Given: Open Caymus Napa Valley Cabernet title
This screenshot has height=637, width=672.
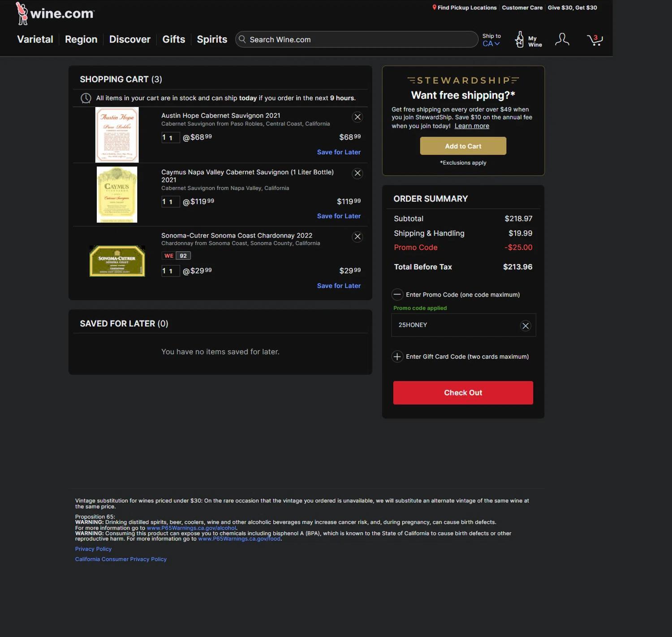Looking at the screenshot, I should 247,176.
